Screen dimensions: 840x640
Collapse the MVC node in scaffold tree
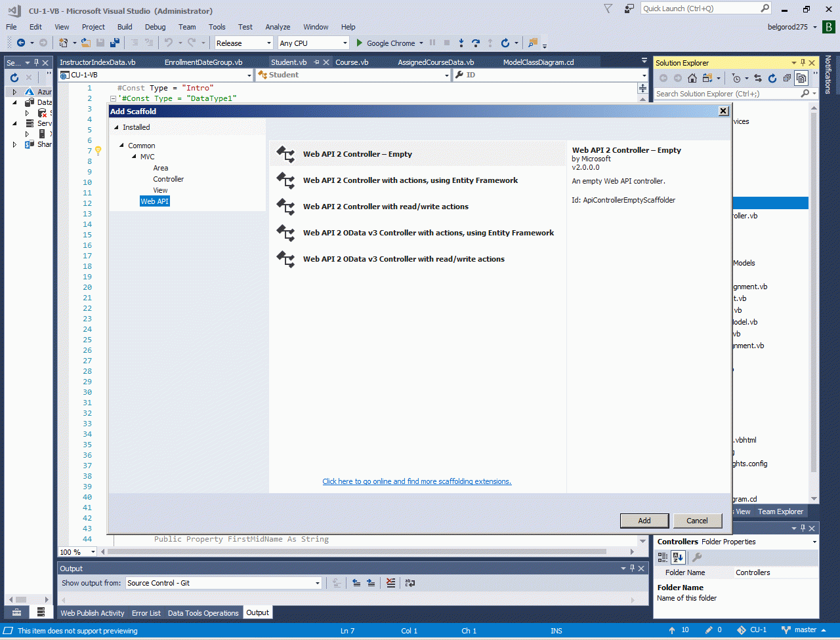click(x=134, y=157)
